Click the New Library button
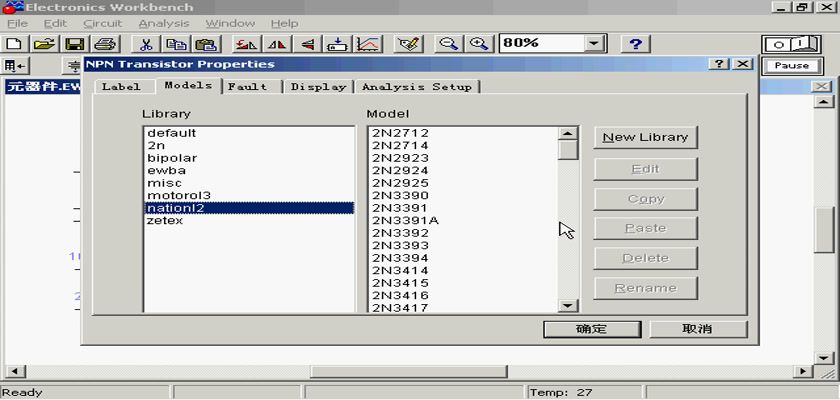Image resolution: width=840 pixels, height=400 pixels. point(646,137)
